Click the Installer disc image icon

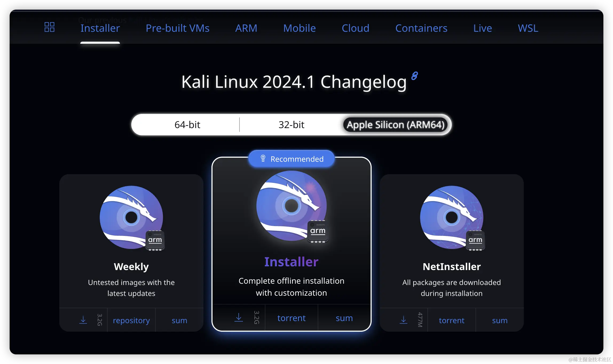point(291,206)
